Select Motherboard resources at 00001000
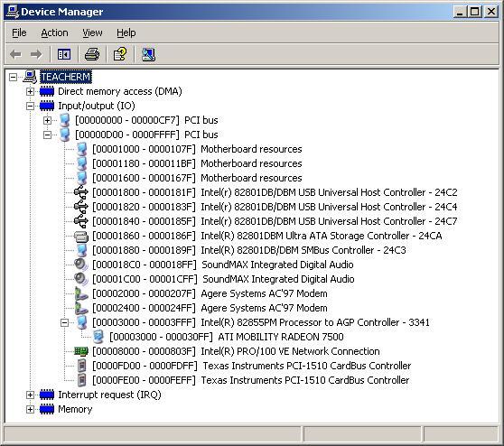Screen dimensions: 504x446 click(x=197, y=149)
